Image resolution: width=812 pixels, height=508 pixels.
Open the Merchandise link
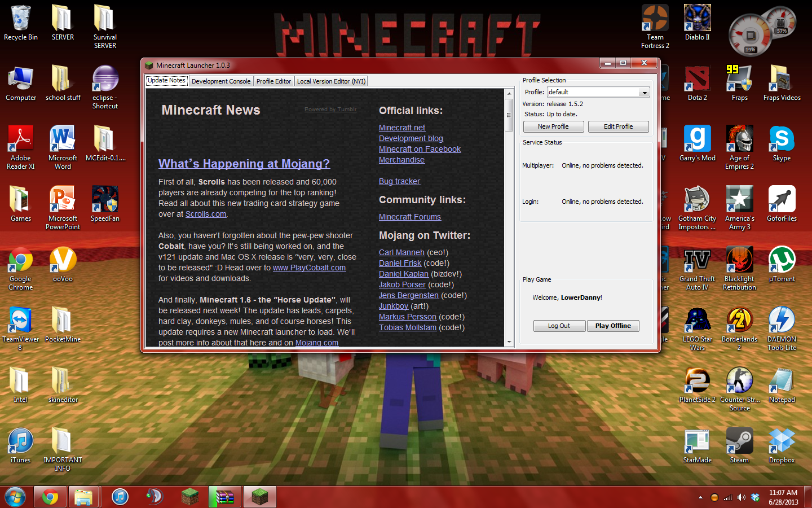(401, 160)
